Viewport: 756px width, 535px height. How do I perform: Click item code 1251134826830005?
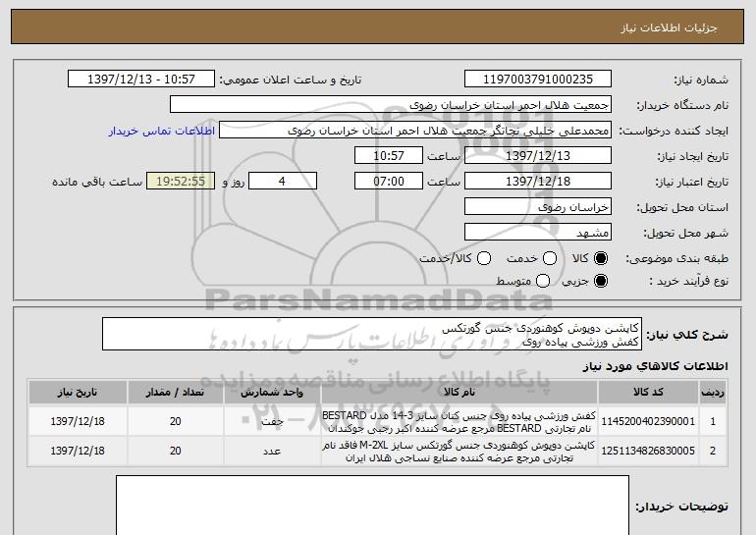pos(648,451)
